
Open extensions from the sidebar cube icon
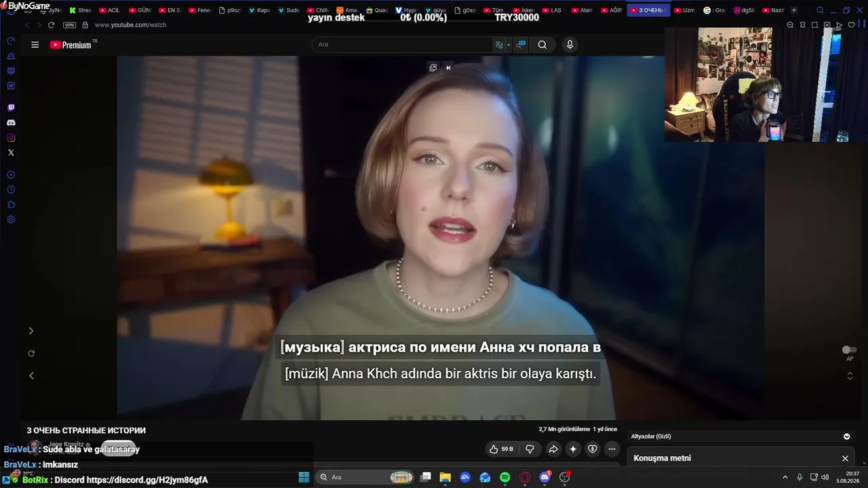coord(11,205)
